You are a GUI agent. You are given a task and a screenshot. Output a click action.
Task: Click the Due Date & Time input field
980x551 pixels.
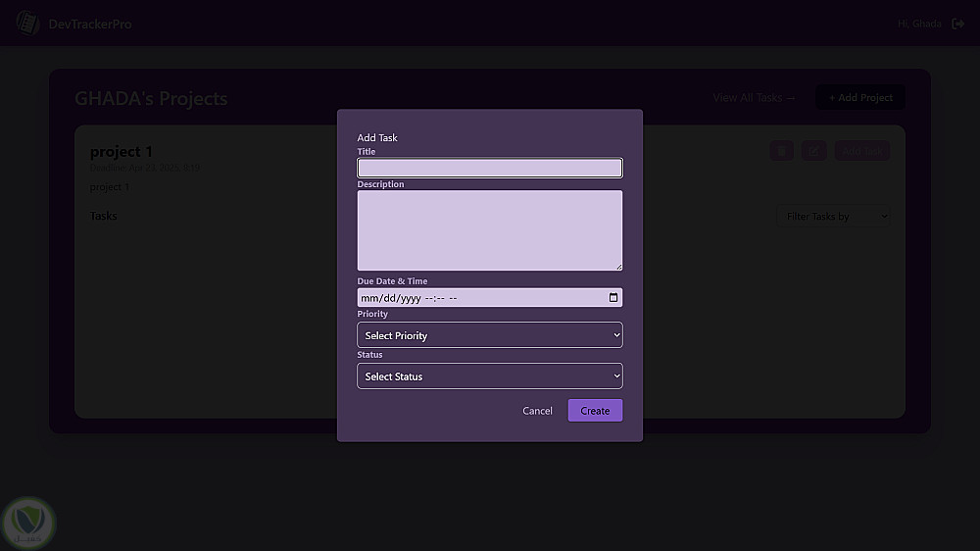point(489,298)
